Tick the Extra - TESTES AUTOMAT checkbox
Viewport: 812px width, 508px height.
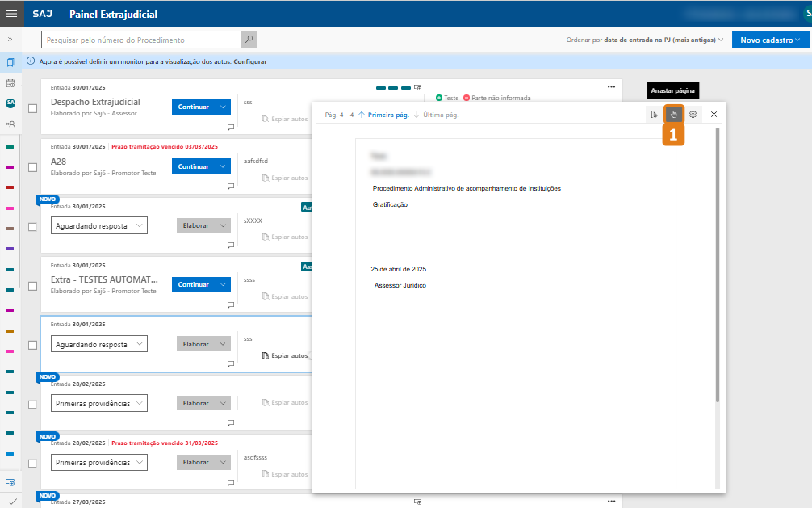(x=33, y=285)
